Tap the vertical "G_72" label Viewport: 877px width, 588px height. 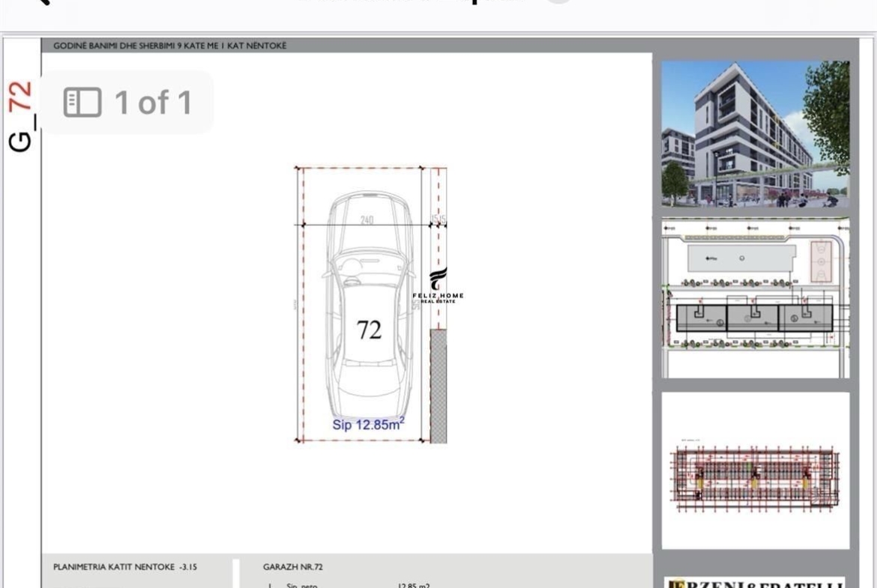click(20, 116)
